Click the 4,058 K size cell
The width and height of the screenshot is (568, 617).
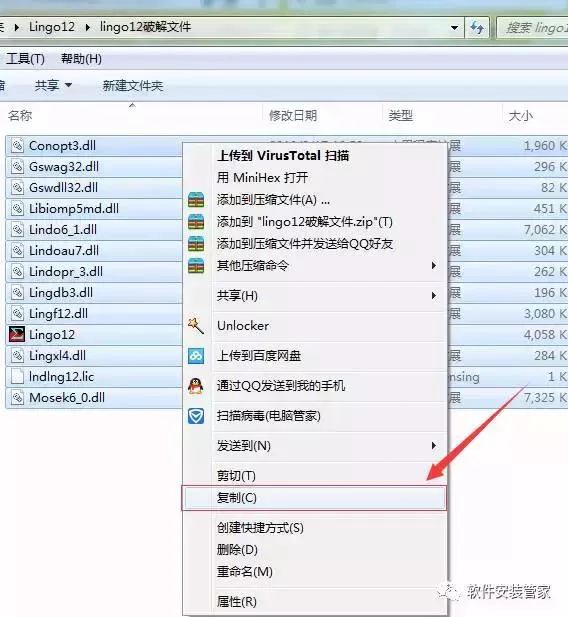[545, 335]
